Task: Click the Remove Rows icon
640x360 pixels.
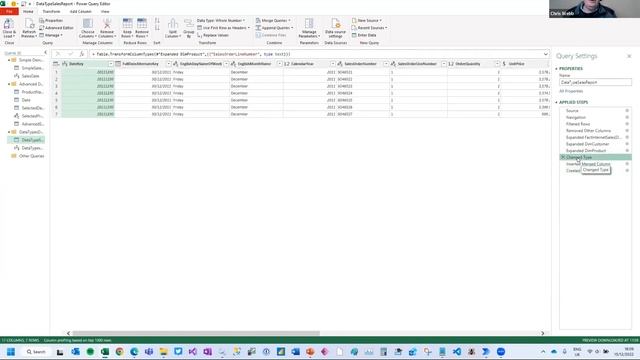Action: coord(142,24)
